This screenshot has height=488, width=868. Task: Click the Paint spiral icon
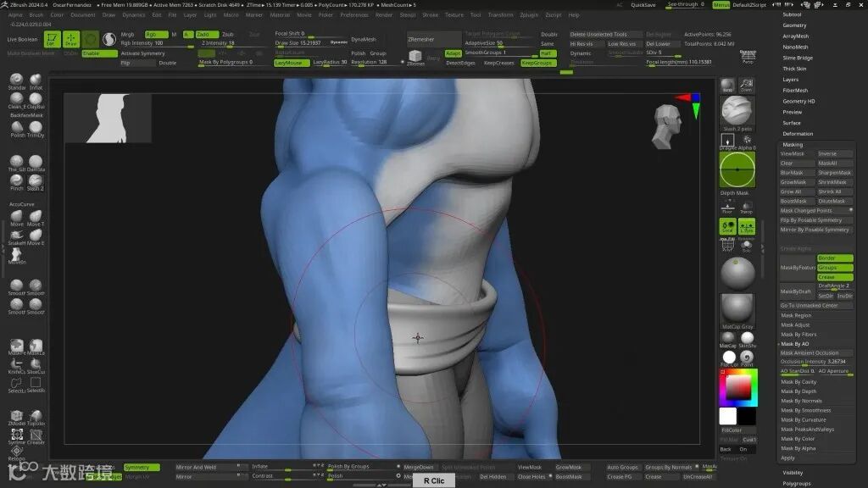(x=747, y=358)
